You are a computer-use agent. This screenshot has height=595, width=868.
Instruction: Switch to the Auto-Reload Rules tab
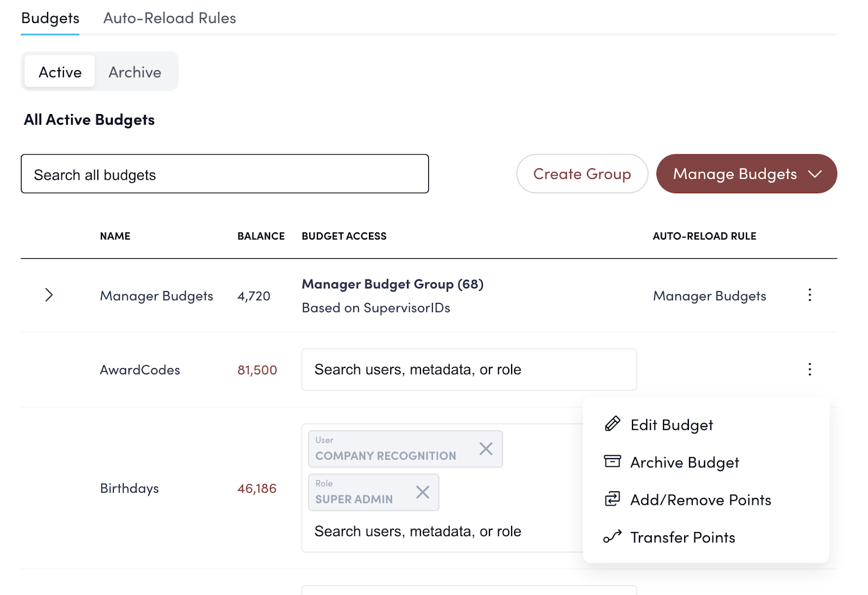point(169,18)
